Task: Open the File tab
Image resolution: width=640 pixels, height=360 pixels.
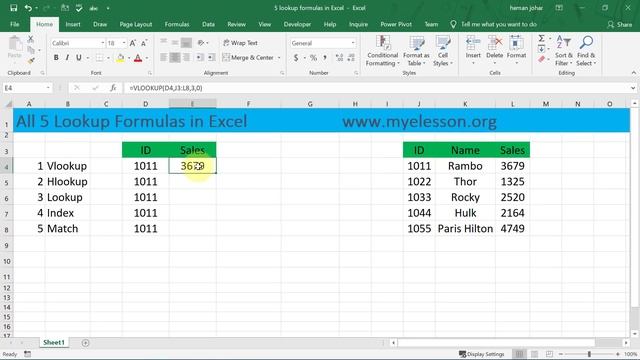Action: click(x=15, y=24)
